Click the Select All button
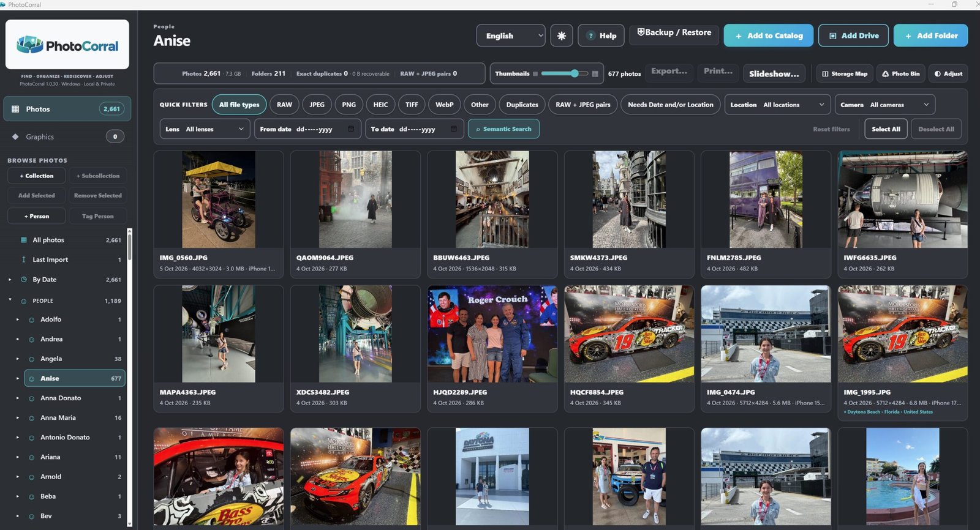The height and width of the screenshot is (530, 980). [x=886, y=129]
